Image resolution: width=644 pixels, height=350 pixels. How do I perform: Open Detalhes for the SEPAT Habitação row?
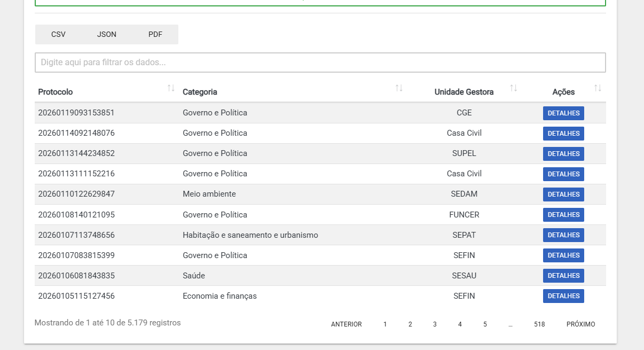pyautogui.click(x=563, y=235)
